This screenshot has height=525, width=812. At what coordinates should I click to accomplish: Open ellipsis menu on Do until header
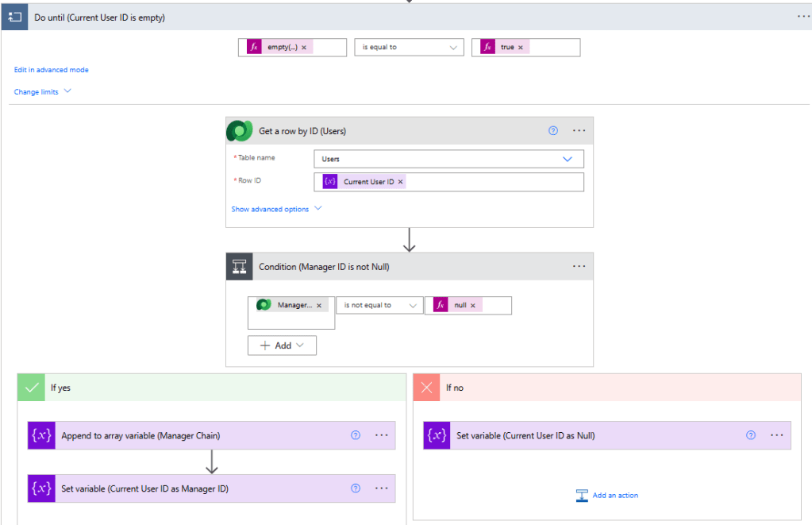coord(803,17)
